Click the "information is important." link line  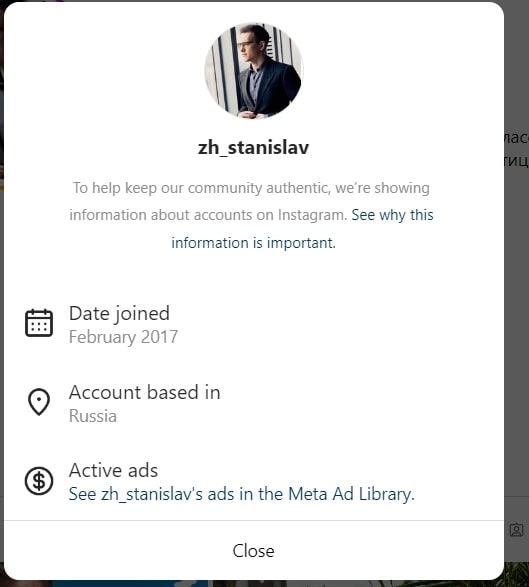pos(253,243)
